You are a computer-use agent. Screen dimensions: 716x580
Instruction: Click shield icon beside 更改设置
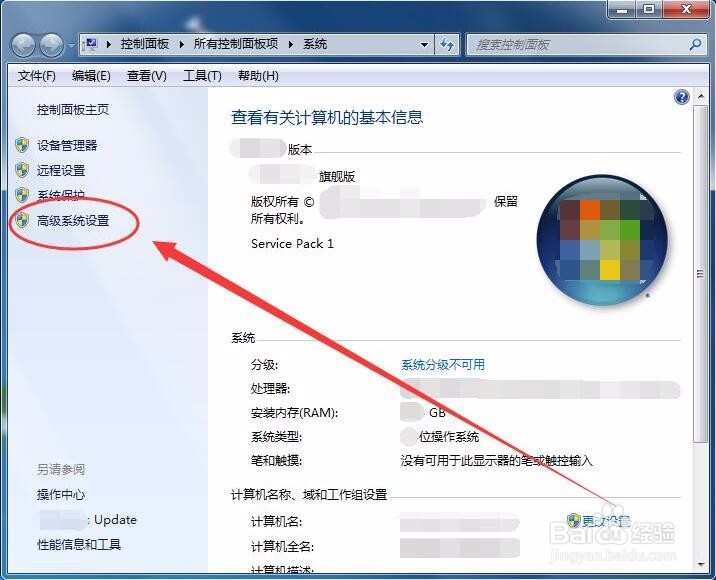point(574,521)
